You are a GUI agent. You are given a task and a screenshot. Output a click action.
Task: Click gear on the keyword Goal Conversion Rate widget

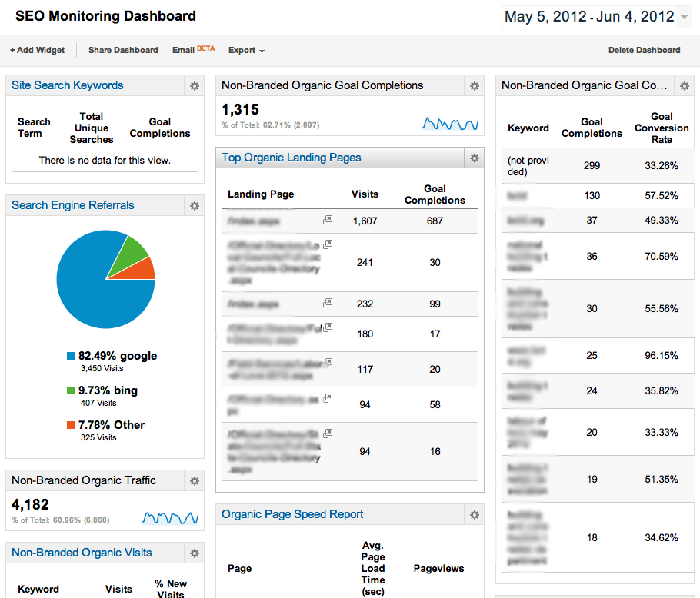[x=684, y=85]
